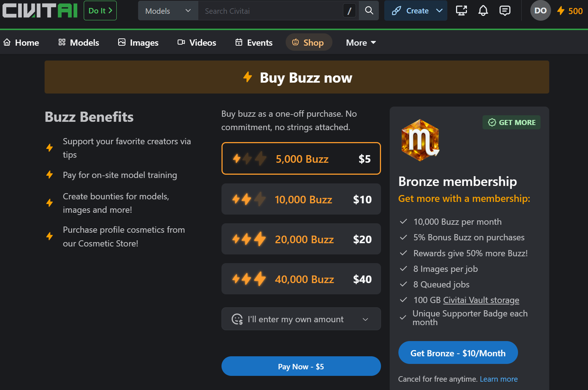Click the Shop face icon
The width and height of the screenshot is (588, 390).
(x=295, y=42)
